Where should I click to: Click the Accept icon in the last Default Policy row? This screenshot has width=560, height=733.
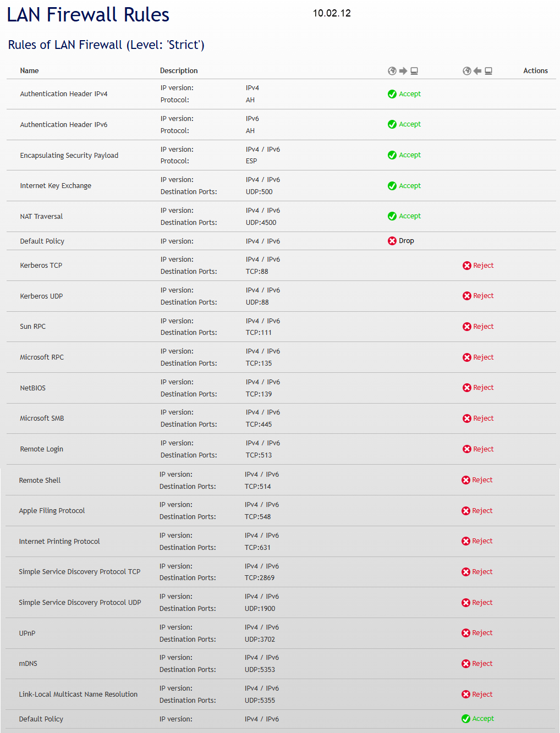(x=466, y=719)
